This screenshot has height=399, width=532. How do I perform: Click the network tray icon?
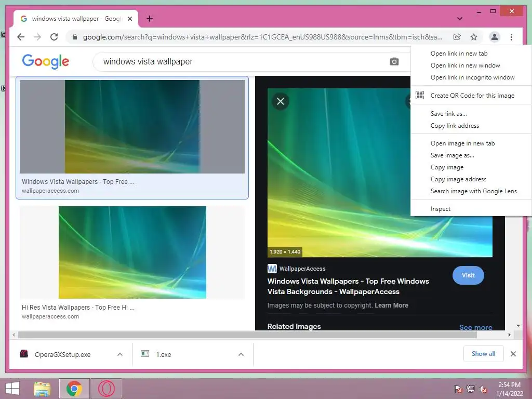(x=471, y=389)
